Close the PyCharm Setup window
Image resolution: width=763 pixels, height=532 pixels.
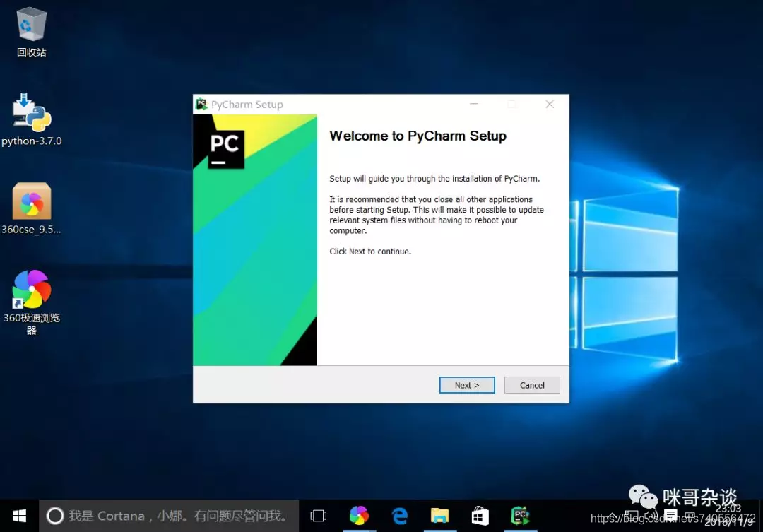(550, 104)
